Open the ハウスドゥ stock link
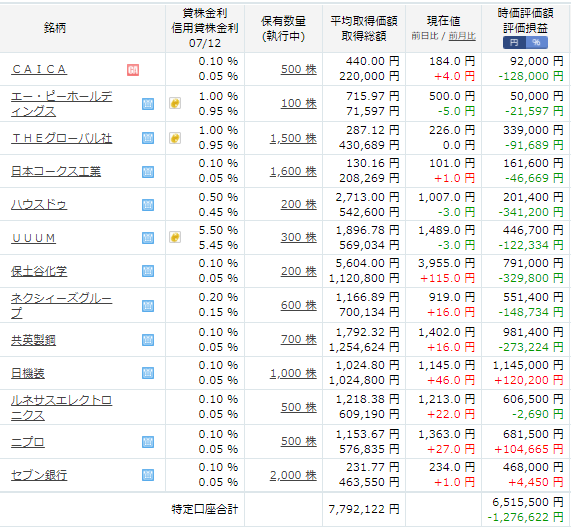This screenshot has height=527, width=571. (39, 204)
